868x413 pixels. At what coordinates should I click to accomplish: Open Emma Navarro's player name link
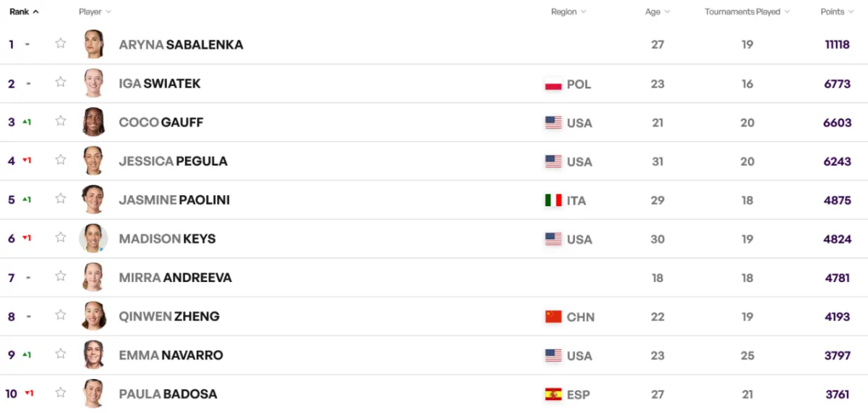click(171, 355)
